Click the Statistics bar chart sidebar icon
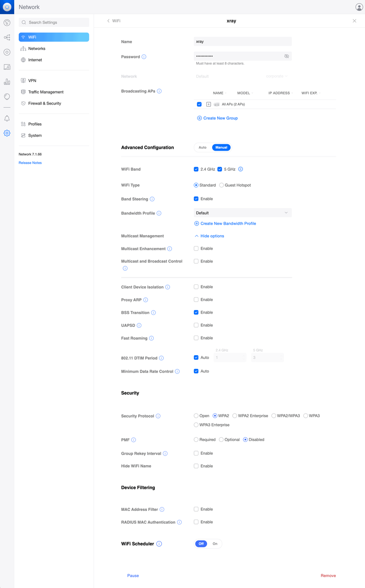The width and height of the screenshot is (365, 588). click(7, 82)
